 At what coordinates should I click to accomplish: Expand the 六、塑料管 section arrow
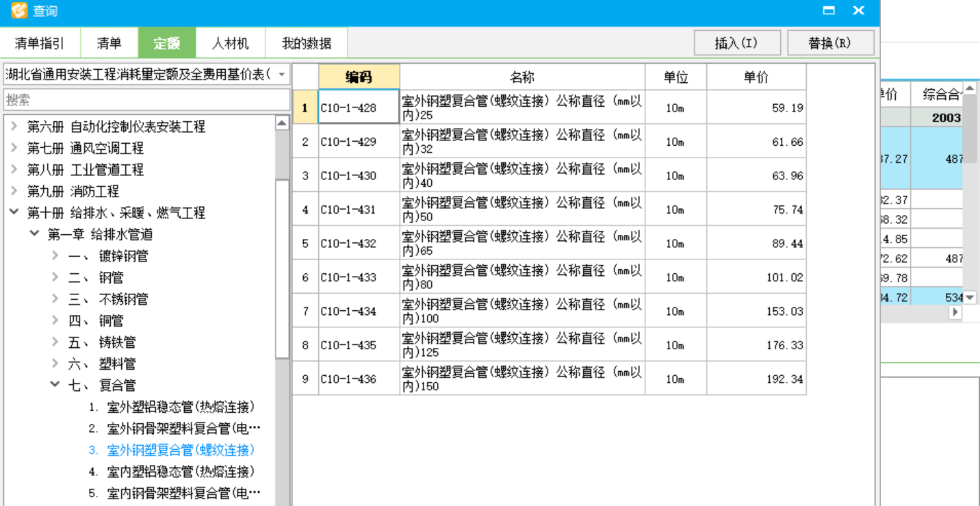click(x=55, y=364)
